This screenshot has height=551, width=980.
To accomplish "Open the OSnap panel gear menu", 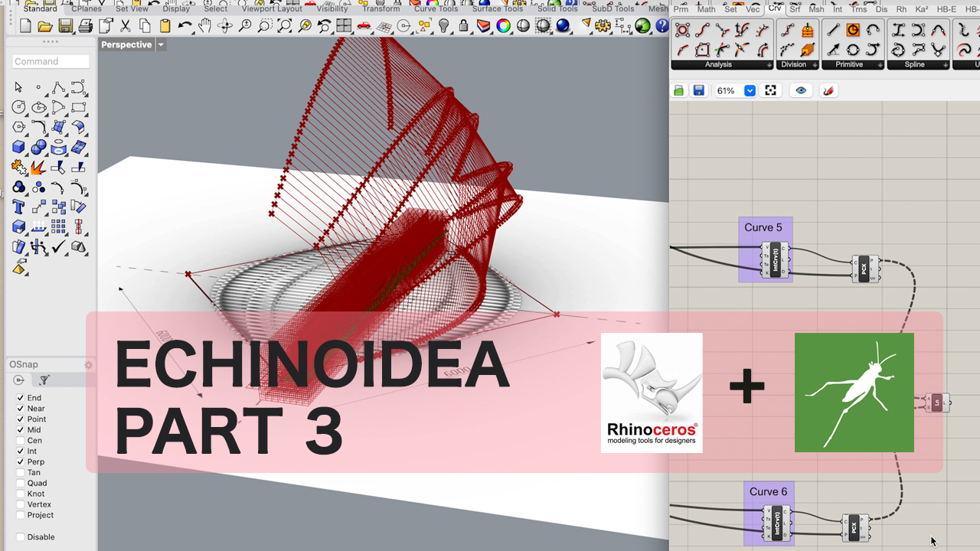I will [x=88, y=365].
